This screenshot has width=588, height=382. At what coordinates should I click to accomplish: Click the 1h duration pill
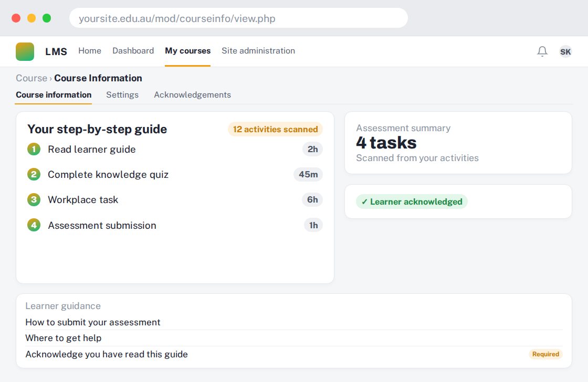click(x=313, y=225)
